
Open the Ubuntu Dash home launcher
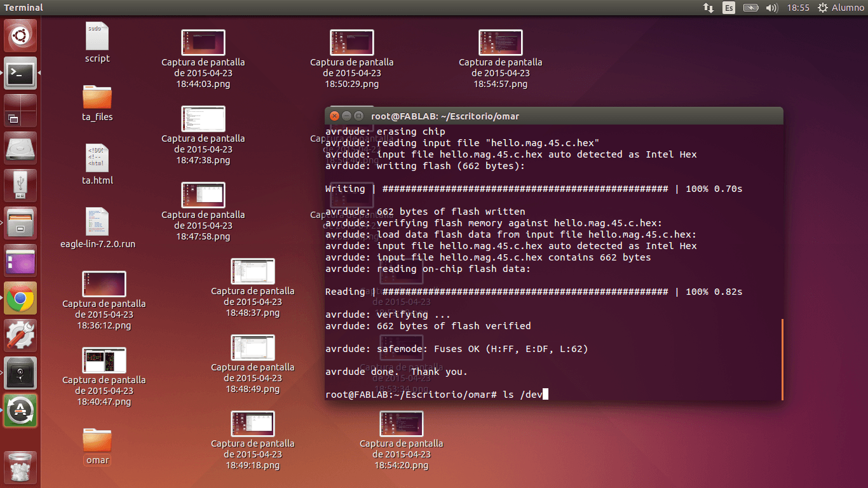point(21,36)
